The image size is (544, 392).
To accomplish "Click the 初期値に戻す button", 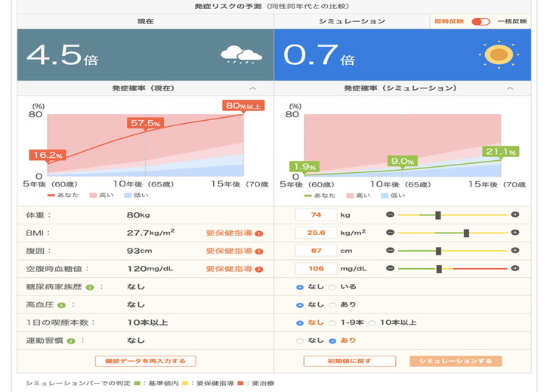I will pos(349,361).
